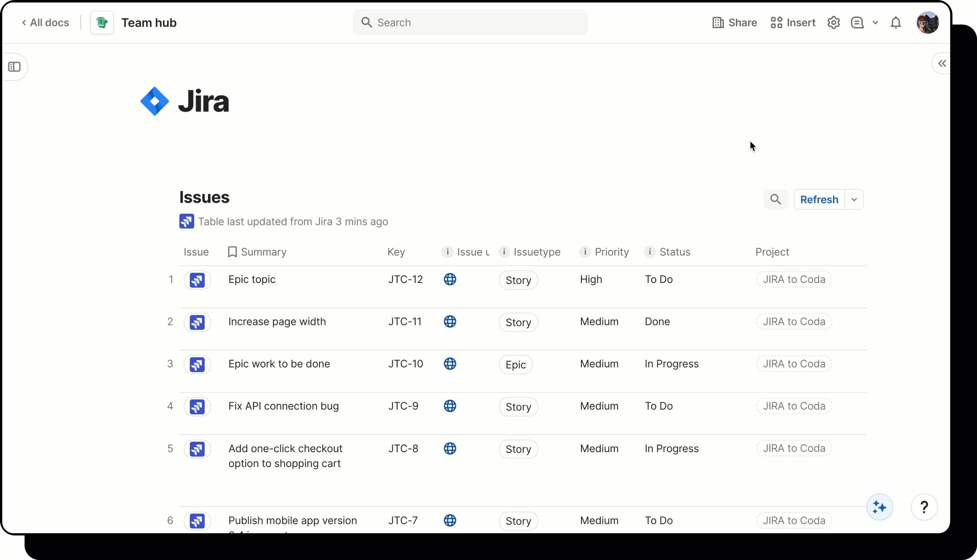Click the Project column header
The height and width of the screenshot is (560, 977).
(772, 252)
